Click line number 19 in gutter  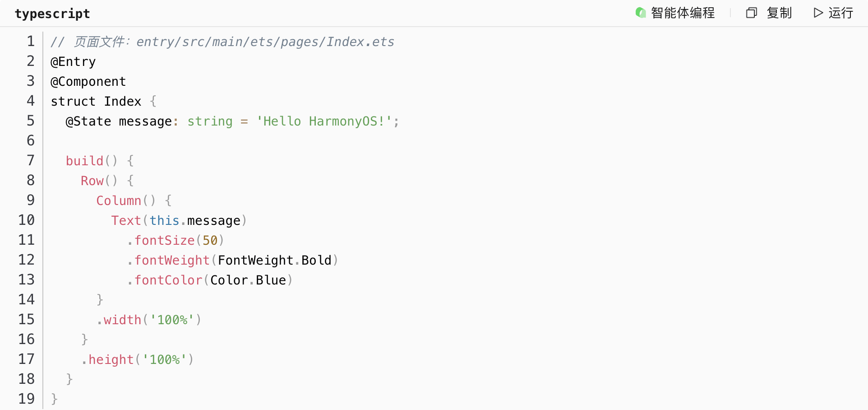point(26,399)
